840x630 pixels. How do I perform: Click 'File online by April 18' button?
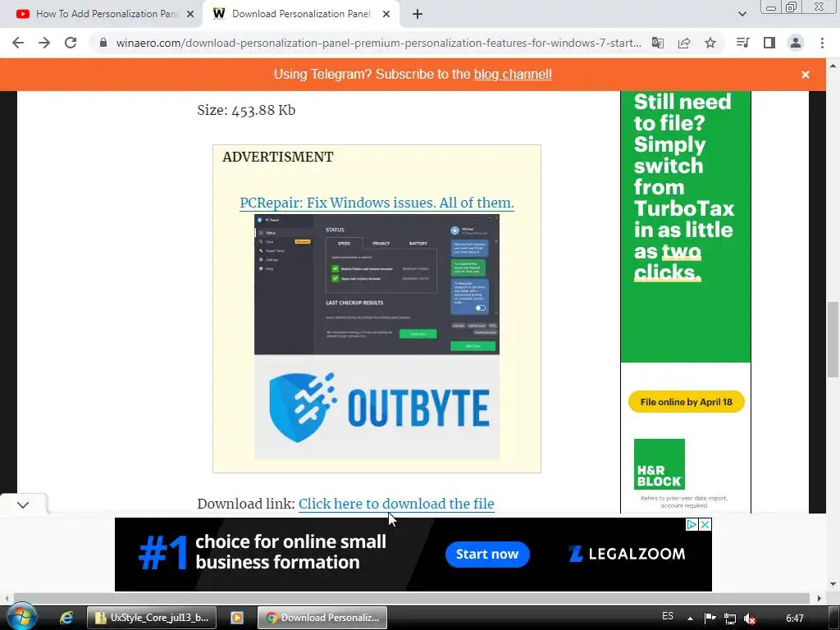(687, 402)
